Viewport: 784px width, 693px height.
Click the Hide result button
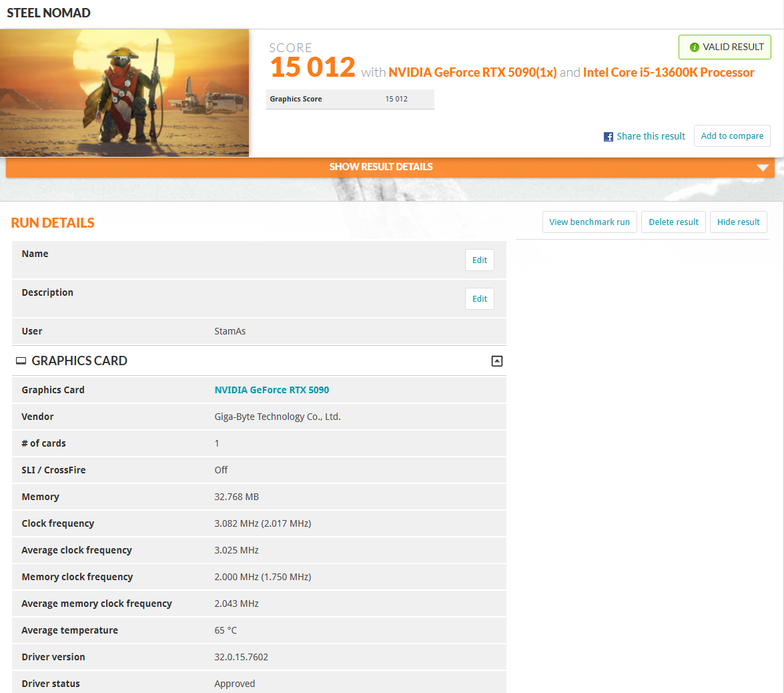point(738,222)
